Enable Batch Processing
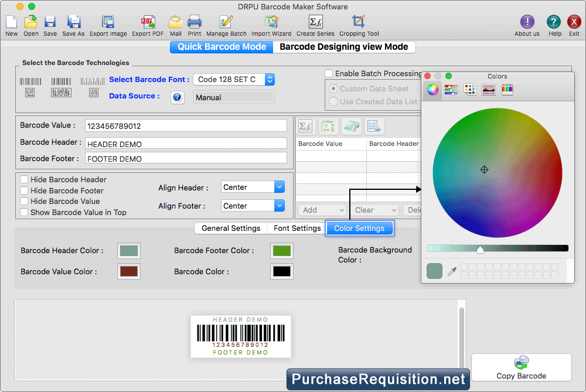586x392 pixels. click(x=330, y=73)
